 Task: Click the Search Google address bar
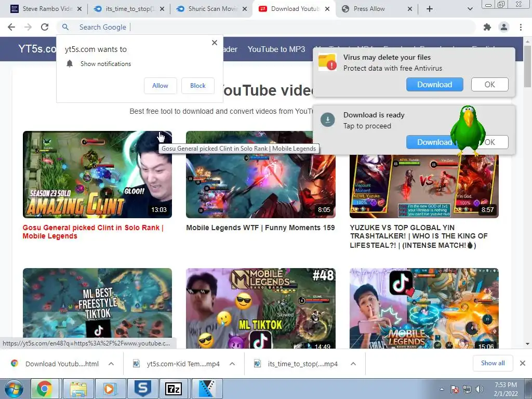point(267,27)
